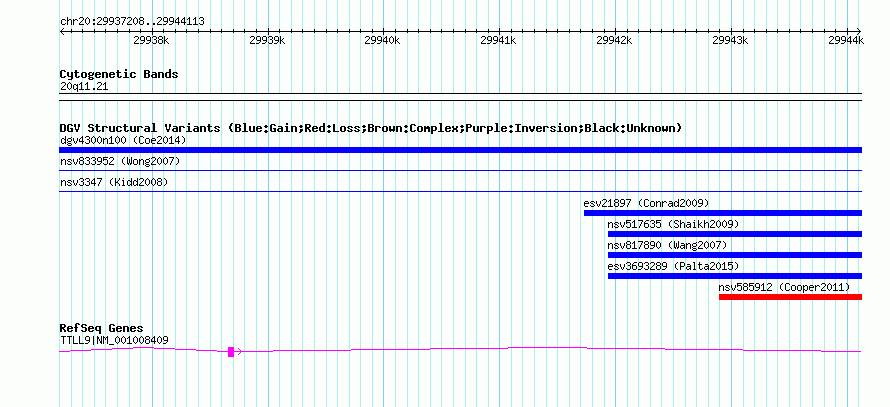The width and height of the screenshot is (890, 407).
Task: Select the nsv833952 (Wong2007) variant line
Action: (460, 170)
